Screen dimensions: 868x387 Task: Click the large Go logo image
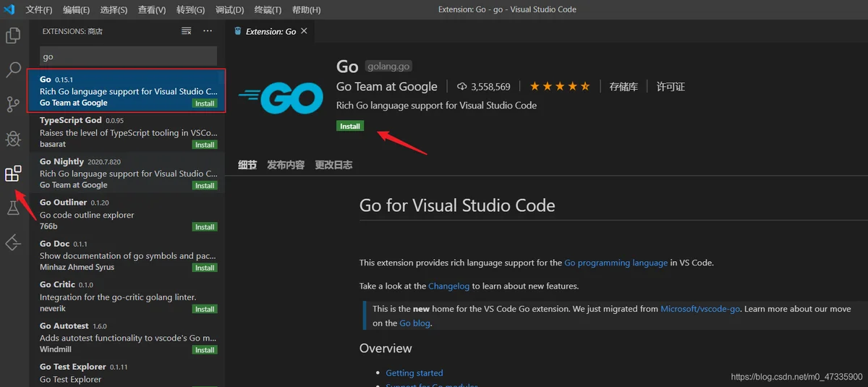[281, 97]
